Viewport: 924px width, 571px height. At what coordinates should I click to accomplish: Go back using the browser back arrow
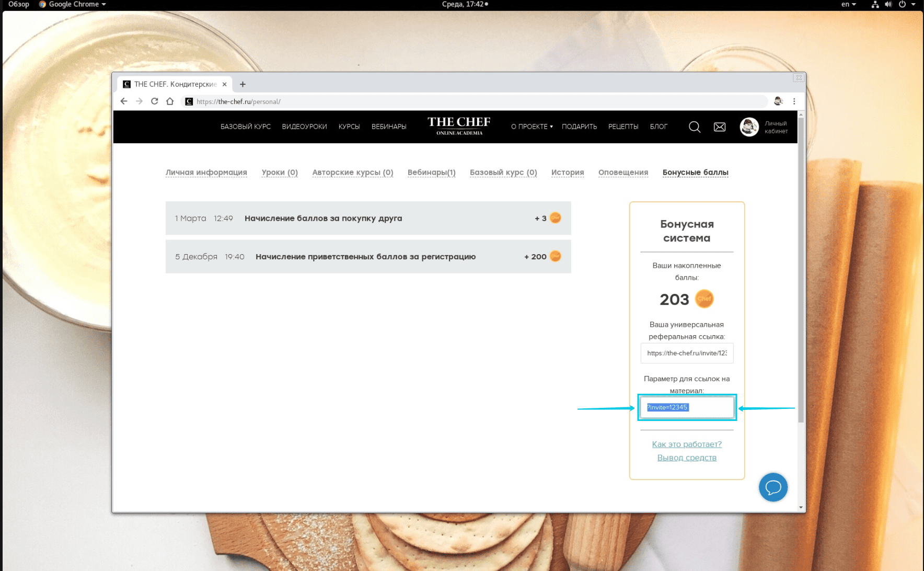pyautogui.click(x=124, y=101)
